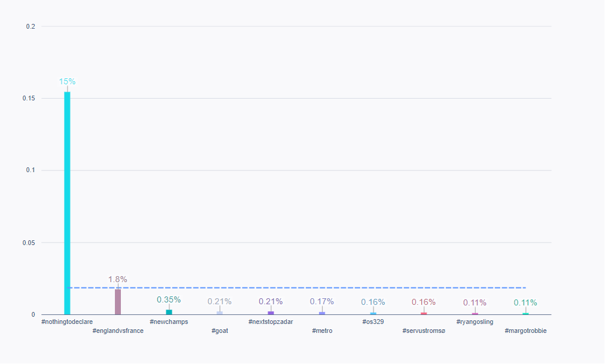Click the 0.17% label above #metro
Image resolution: width=605 pixels, height=364 pixels.
pos(323,302)
